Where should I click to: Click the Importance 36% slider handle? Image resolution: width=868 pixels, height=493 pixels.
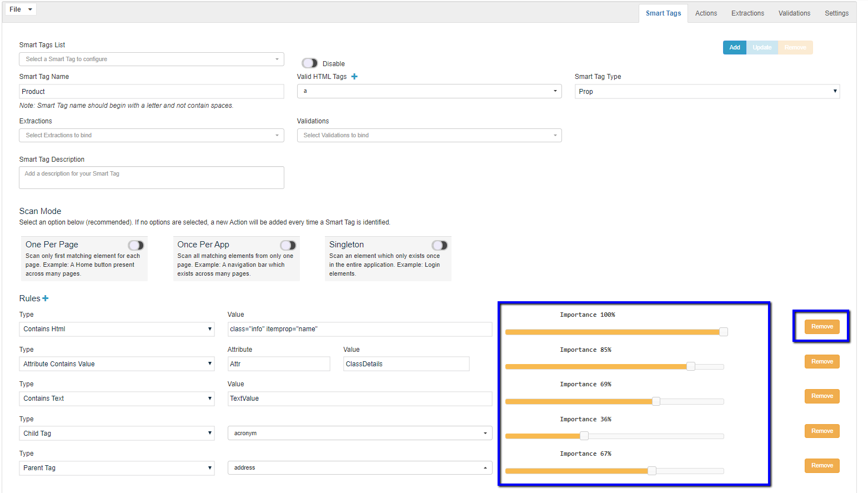tap(584, 436)
